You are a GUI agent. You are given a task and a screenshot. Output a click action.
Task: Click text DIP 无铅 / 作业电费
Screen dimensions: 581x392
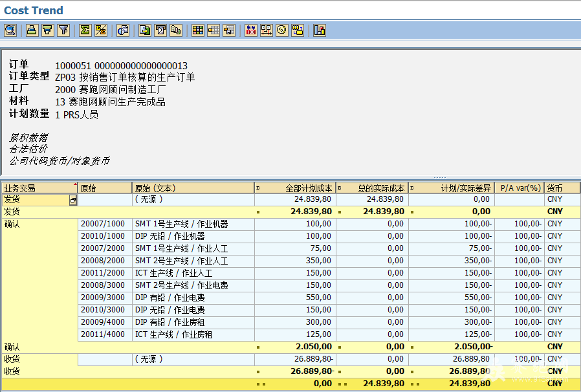tap(170, 309)
